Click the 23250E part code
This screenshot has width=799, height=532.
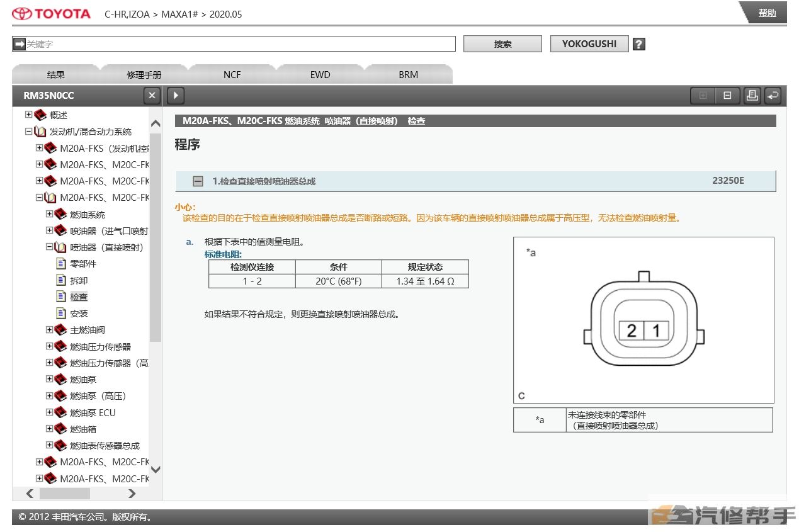[728, 181]
